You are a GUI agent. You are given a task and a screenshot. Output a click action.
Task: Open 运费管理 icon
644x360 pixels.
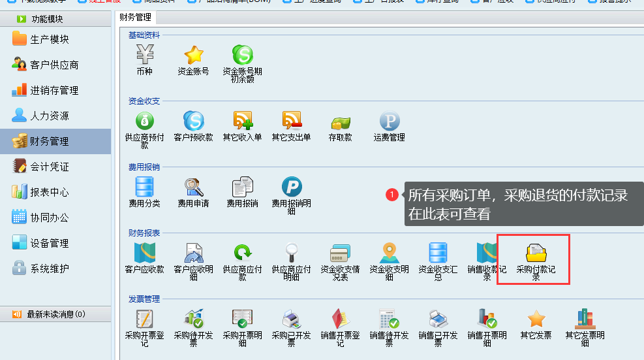[x=389, y=122]
